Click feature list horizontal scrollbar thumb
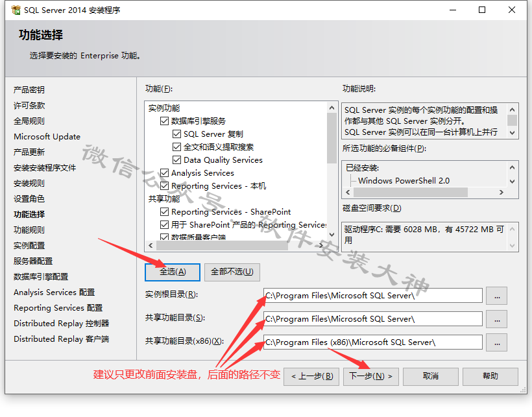The image size is (532, 417). (223, 246)
